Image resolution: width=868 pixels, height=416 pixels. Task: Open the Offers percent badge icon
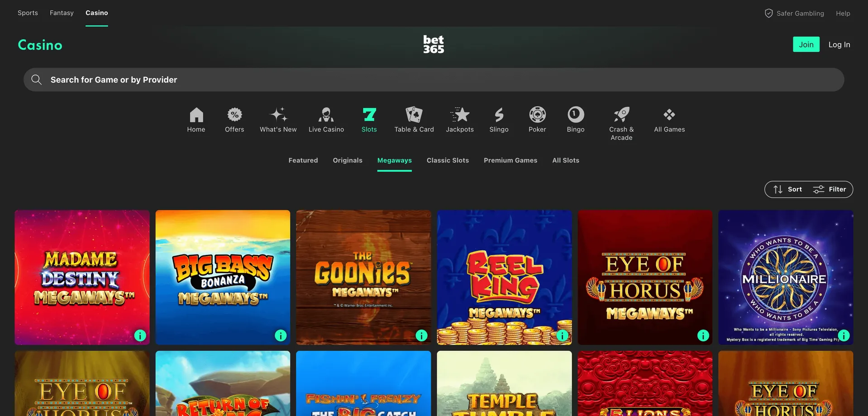(234, 115)
